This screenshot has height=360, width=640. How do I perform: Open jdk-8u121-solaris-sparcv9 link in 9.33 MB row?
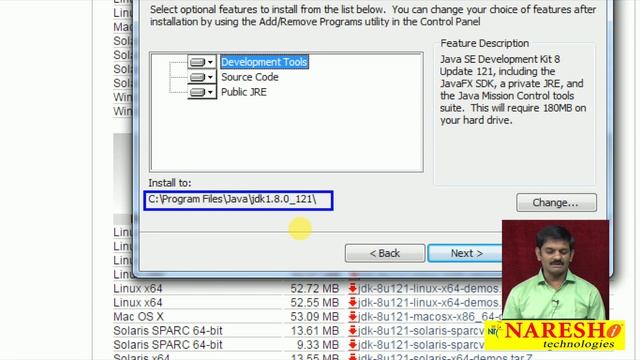[421, 345]
